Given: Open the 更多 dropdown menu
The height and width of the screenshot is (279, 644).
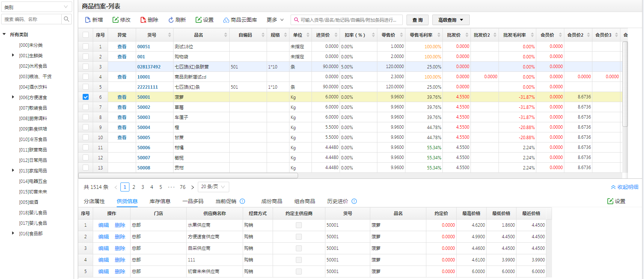Looking at the screenshot, I should pos(275,20).
